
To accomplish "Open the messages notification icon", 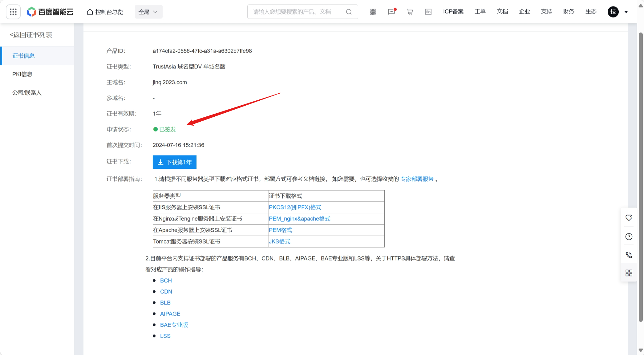I will (x=392, y=12).
